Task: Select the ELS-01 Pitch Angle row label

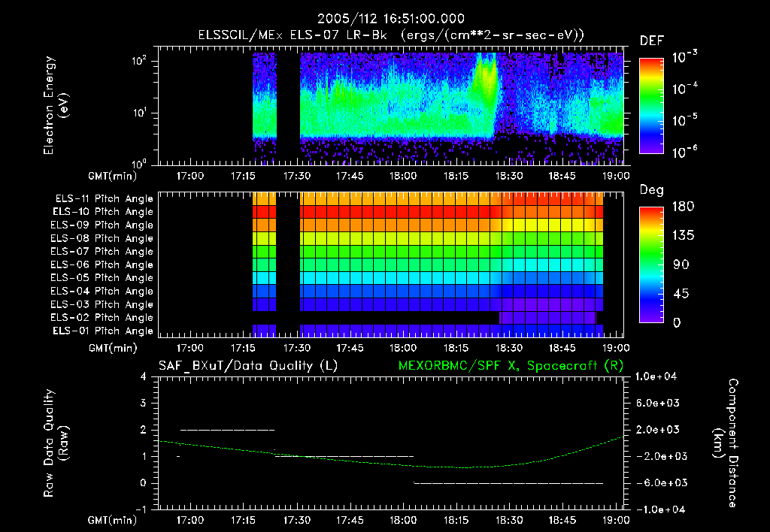Action: pos(103,331)
